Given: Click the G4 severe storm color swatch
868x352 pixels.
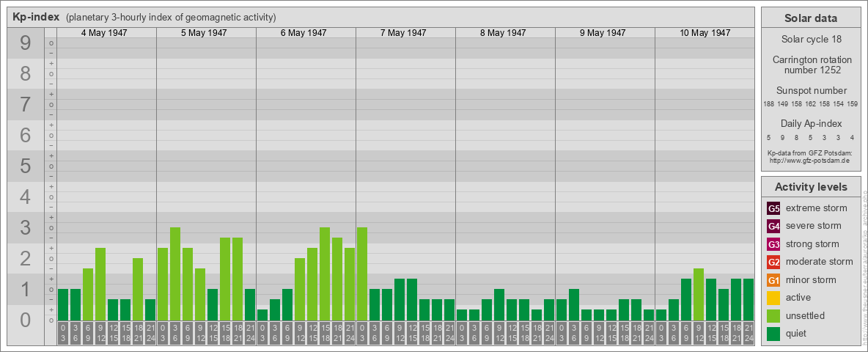Looking at the screenshot, I should click(x=773, y=227).
